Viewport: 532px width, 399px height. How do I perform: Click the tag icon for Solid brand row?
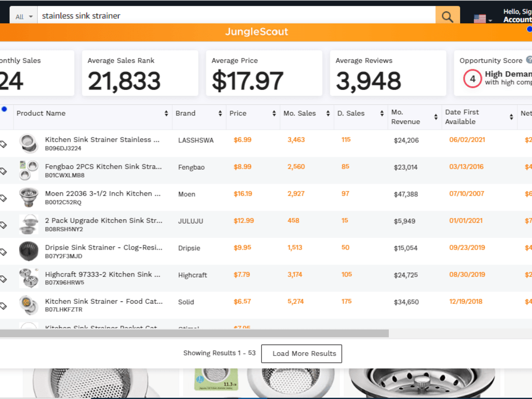(3, 306)
